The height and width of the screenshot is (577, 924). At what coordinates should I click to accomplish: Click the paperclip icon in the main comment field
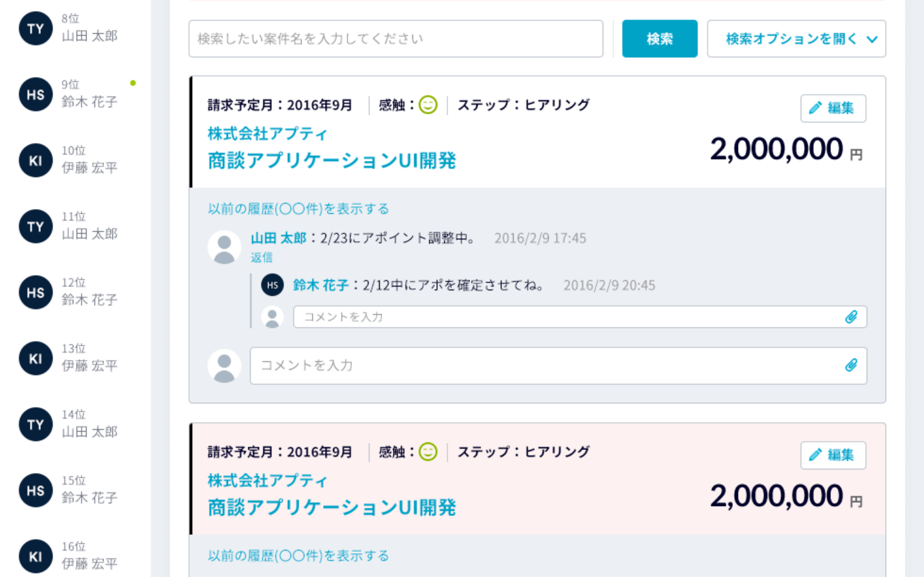(x=851, y=365)
